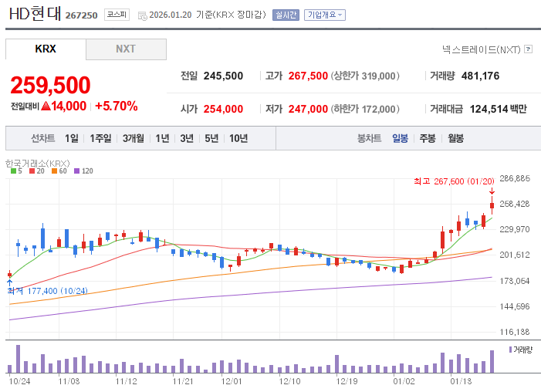Click the 거래량 volume legend label
Viewport: 541px width, 392px height.
(x=522, y=350)
